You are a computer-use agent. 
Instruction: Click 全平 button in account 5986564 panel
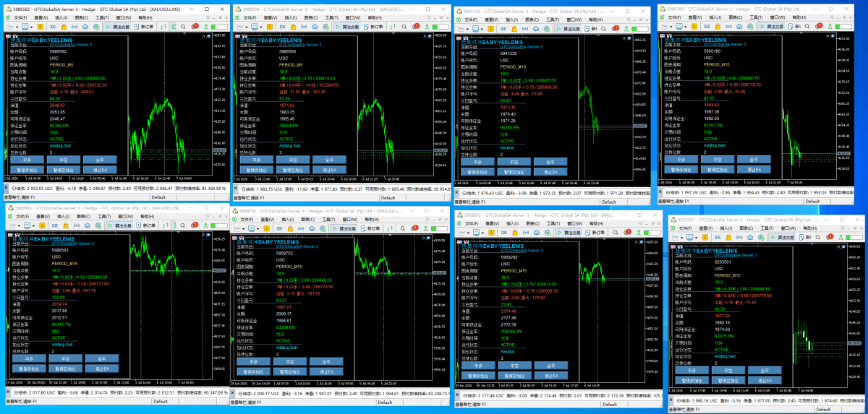pos(329,159)
